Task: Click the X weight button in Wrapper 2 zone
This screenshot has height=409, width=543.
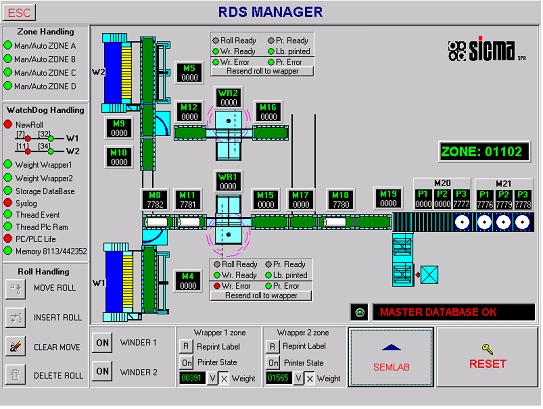Action: (310, 379)
